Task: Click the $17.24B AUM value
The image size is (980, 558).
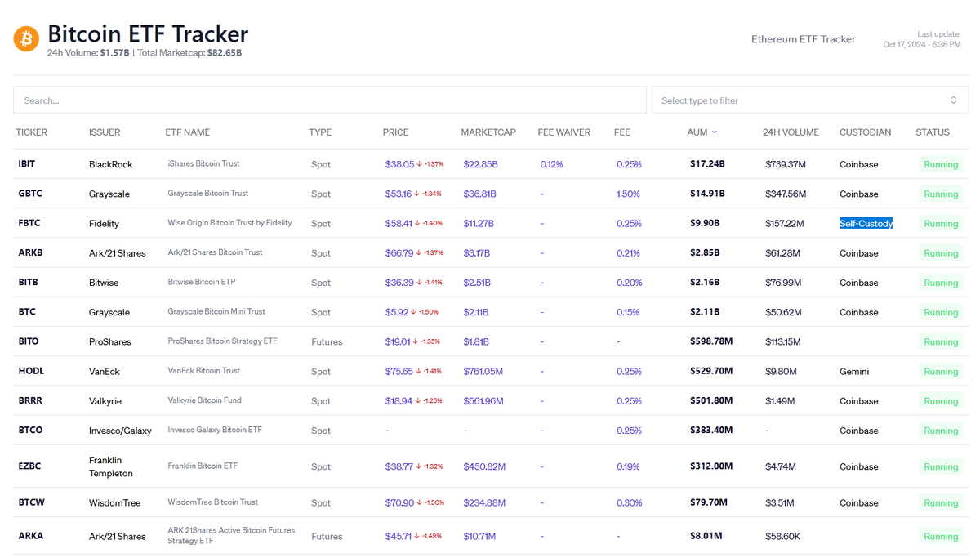Action: pos(707,164)
